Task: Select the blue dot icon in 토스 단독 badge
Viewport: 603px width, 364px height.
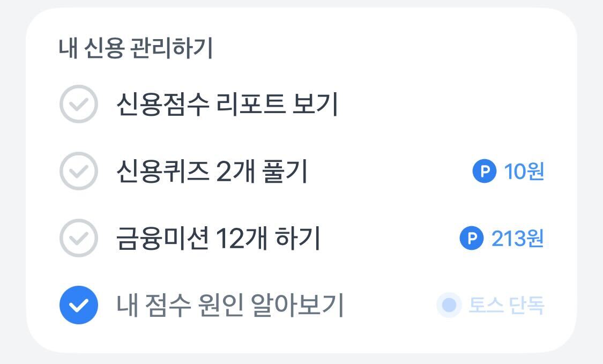Action: pyautogui.click(x=448, y=306)
